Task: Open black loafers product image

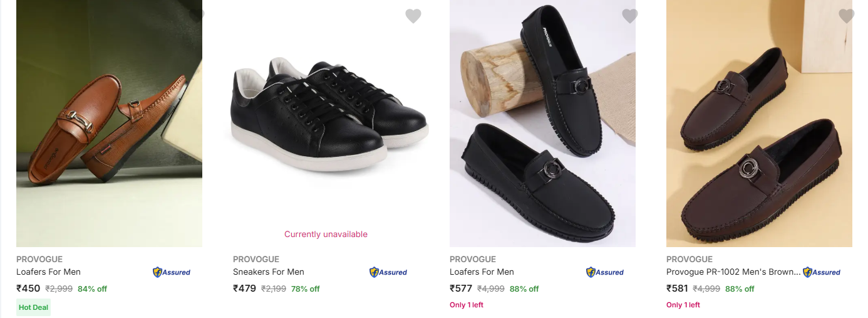Action: tap(542, 125)
